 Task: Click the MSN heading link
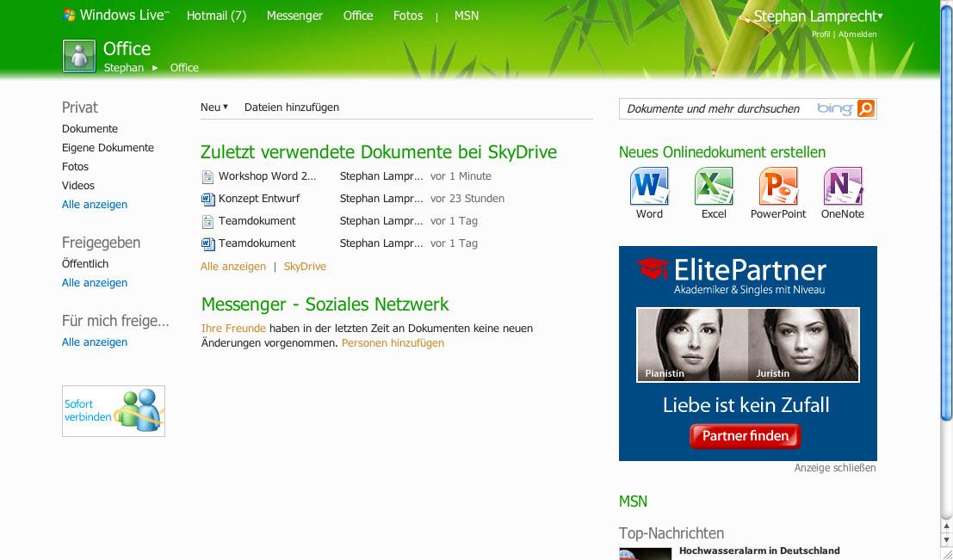[633, 502]
